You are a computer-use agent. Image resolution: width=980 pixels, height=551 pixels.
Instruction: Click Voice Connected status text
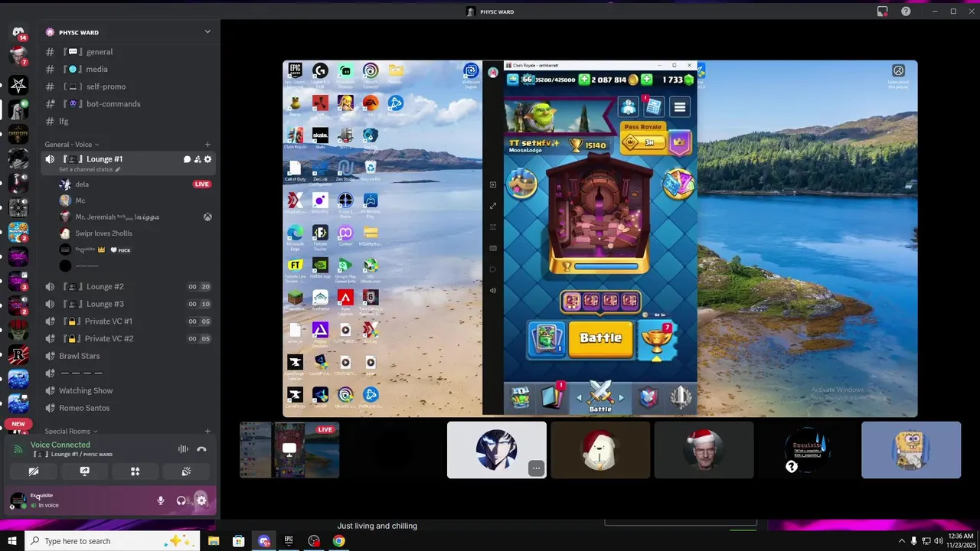60,445
